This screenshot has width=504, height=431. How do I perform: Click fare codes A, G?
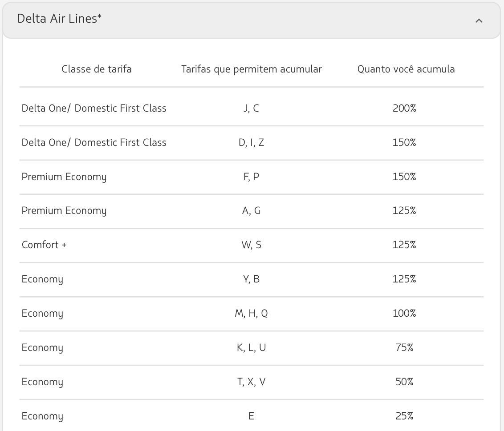pos(252,211)
